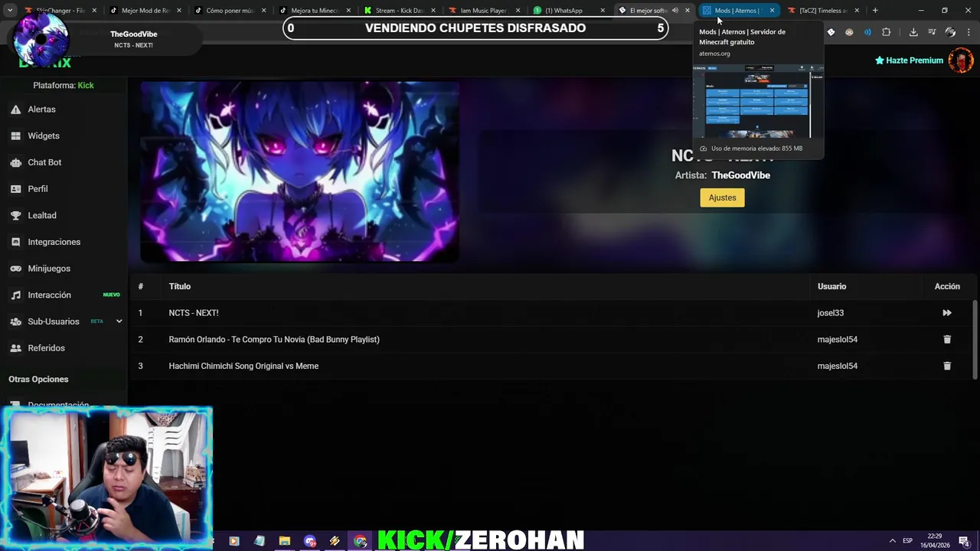Open the Interacción music section
Viewport: 980px width, 551px height.
click(x=49, y=295)
